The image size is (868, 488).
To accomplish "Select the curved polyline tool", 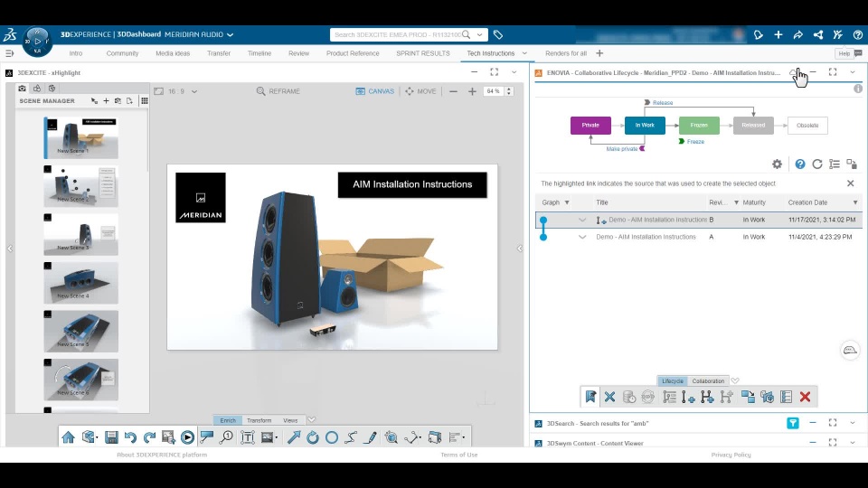I will [x=351, y=437].
